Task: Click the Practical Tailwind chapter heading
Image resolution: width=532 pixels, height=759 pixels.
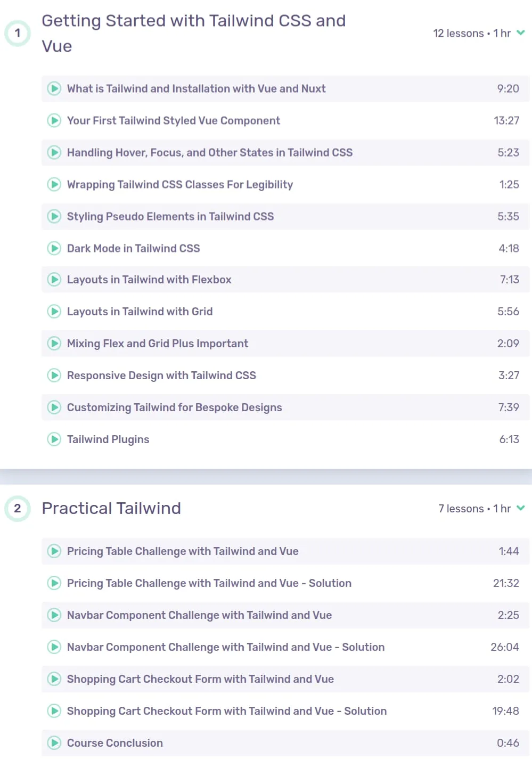Action: click(x=111, y=508)
